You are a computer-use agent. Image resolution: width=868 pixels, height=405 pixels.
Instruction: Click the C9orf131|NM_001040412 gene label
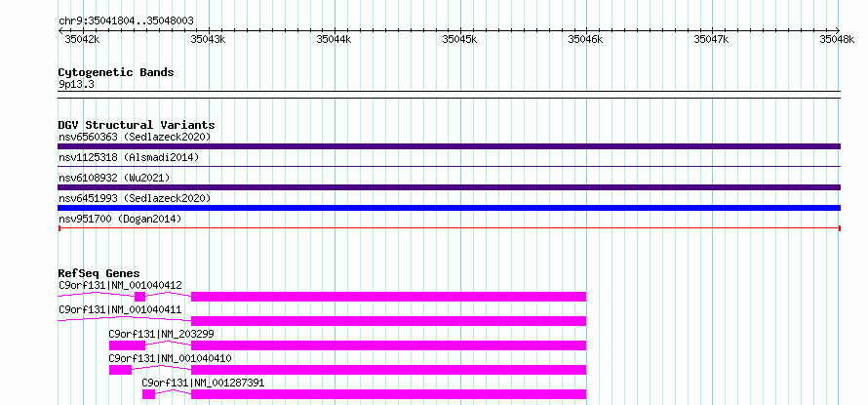120,285
